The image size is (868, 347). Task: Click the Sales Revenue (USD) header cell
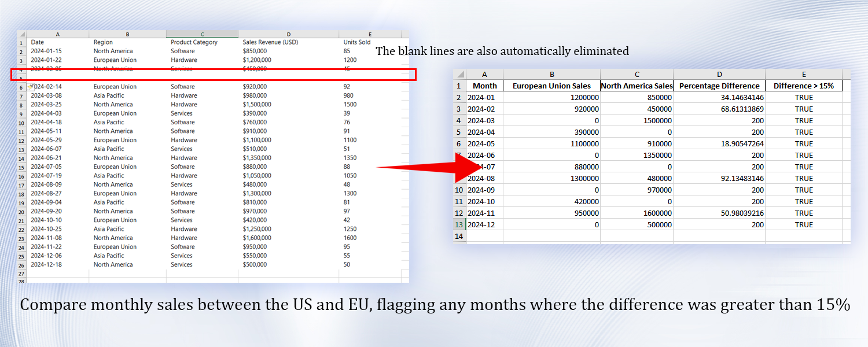[x=270, y=42]
